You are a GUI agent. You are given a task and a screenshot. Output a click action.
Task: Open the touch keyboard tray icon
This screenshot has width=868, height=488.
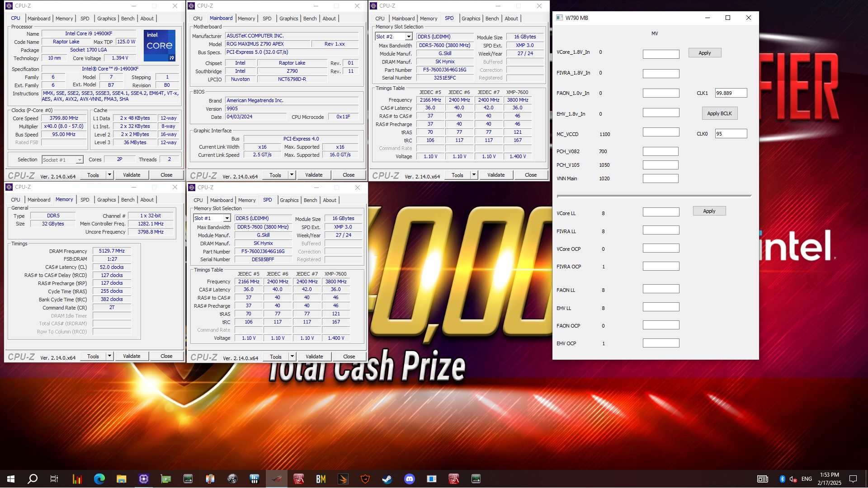click(x=762, y=479)
